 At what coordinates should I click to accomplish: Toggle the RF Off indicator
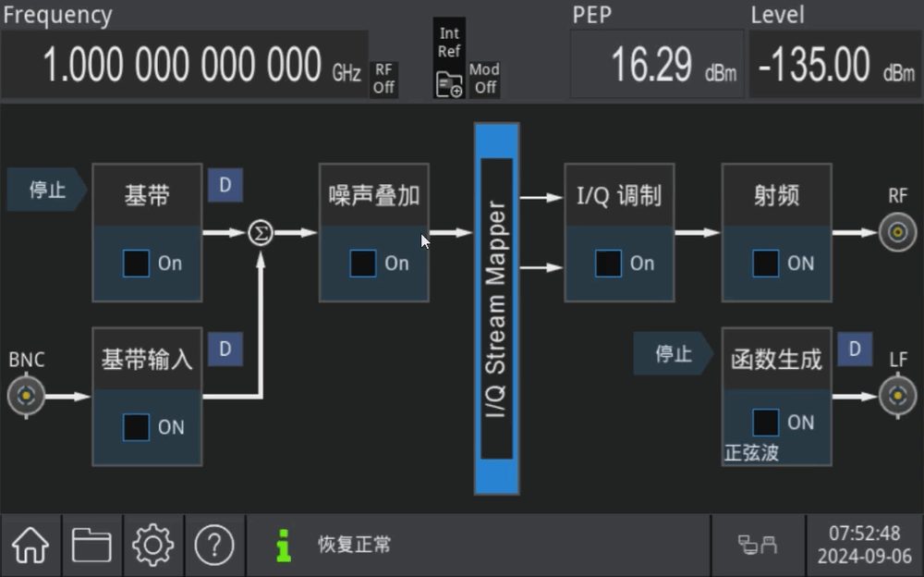pos(383,79)
